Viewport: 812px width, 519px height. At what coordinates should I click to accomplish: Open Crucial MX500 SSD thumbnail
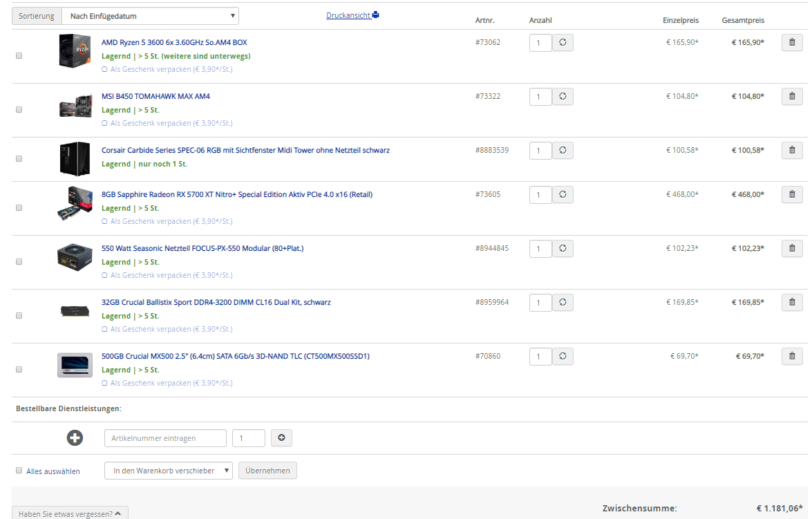pos(75,365)
